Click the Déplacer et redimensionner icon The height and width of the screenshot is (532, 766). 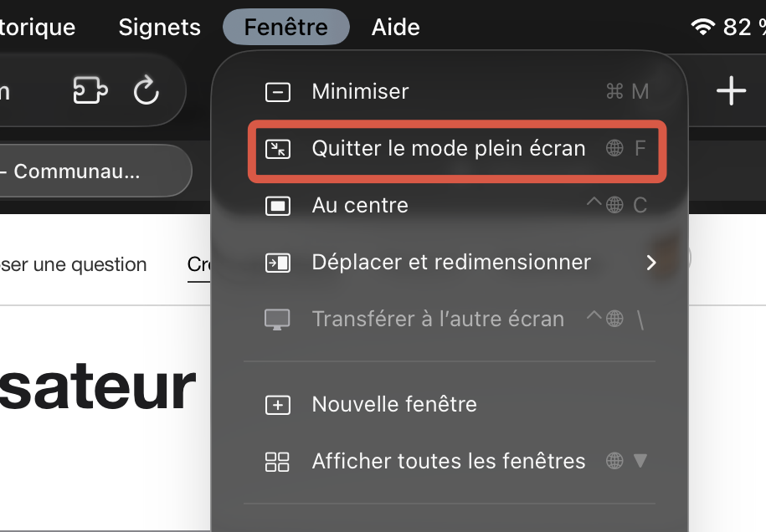click(x=277, y=263)
